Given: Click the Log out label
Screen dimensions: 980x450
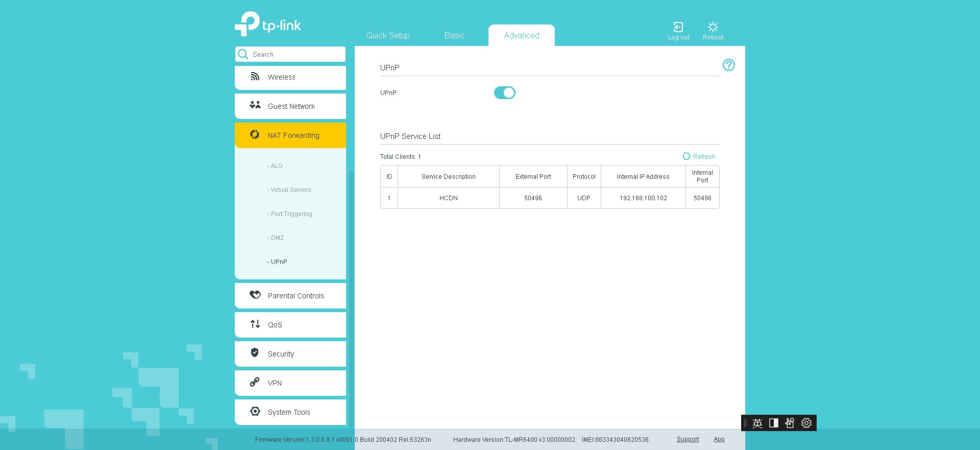Looking at the screenshot, I should pos(678,37).
